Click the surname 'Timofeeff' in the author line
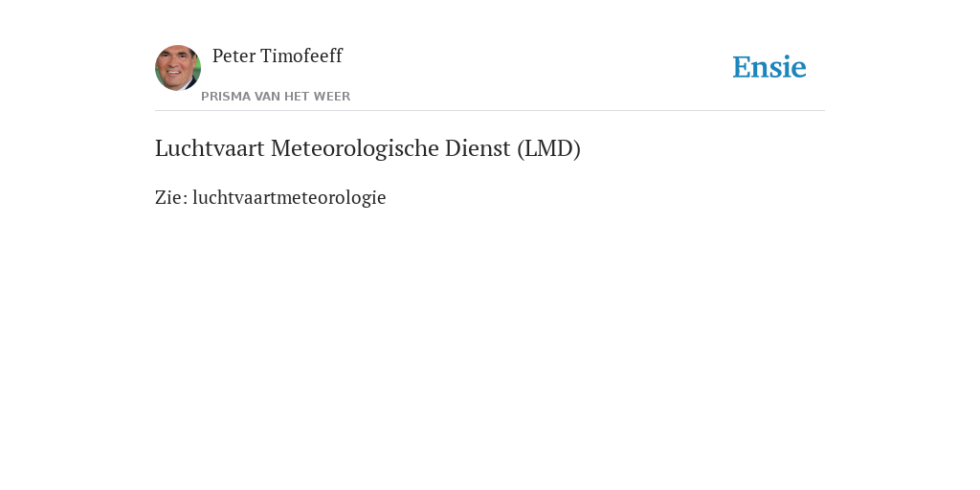 tap(301, 56)
